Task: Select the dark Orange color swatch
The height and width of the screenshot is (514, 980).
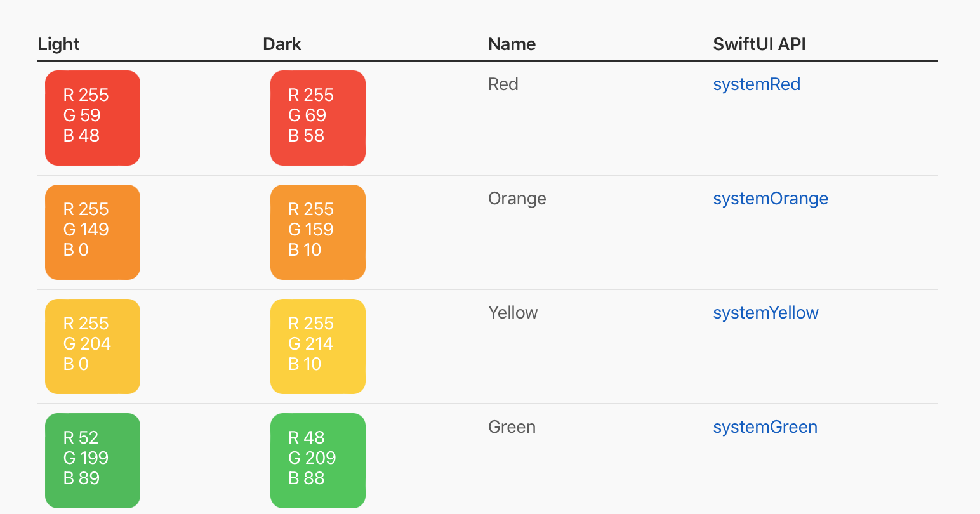Action: click(x=318, y=232)
